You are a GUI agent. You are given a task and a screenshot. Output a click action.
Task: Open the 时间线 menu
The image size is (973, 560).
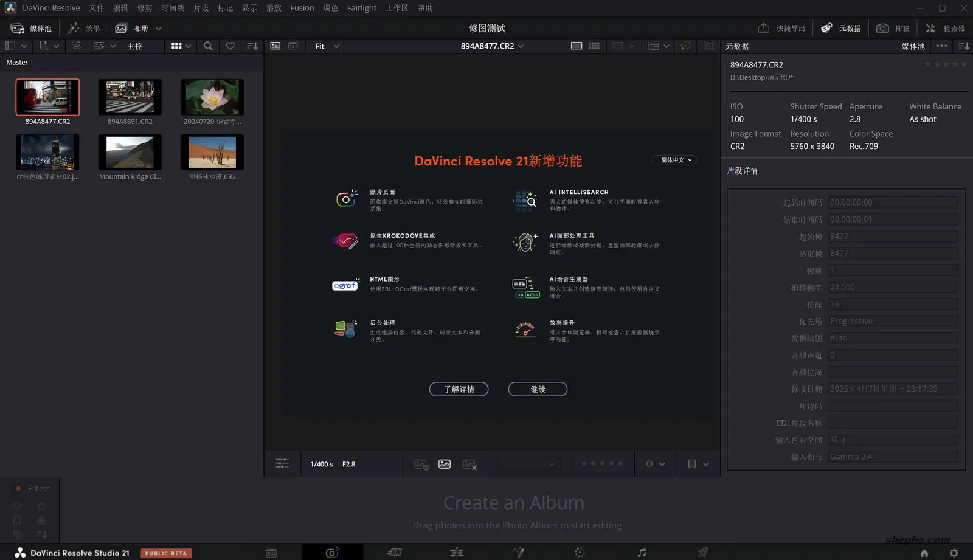pyautogui.click(x=173, y=8)
